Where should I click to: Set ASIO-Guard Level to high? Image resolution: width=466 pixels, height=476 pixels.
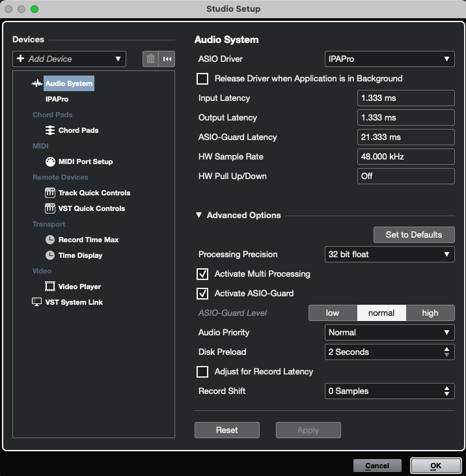click(430, 313)
